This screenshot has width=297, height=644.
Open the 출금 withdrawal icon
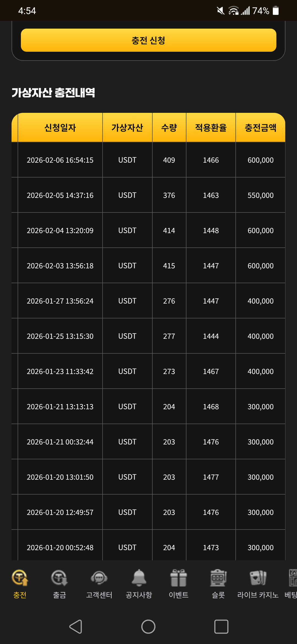[x=59, y=577]
